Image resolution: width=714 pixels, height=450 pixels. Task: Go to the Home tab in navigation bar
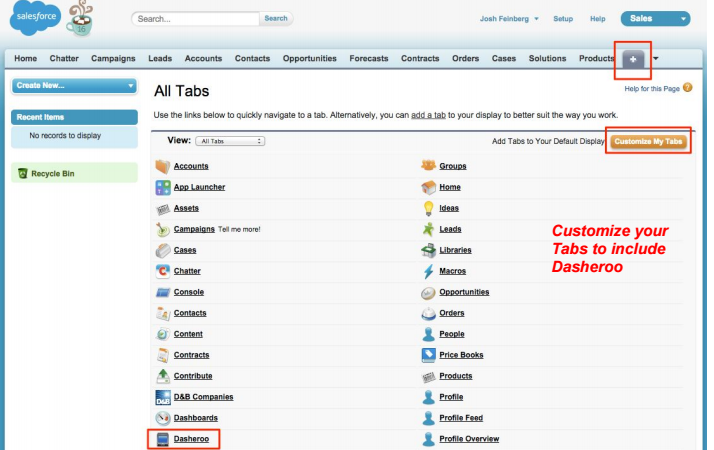point(26,58)
